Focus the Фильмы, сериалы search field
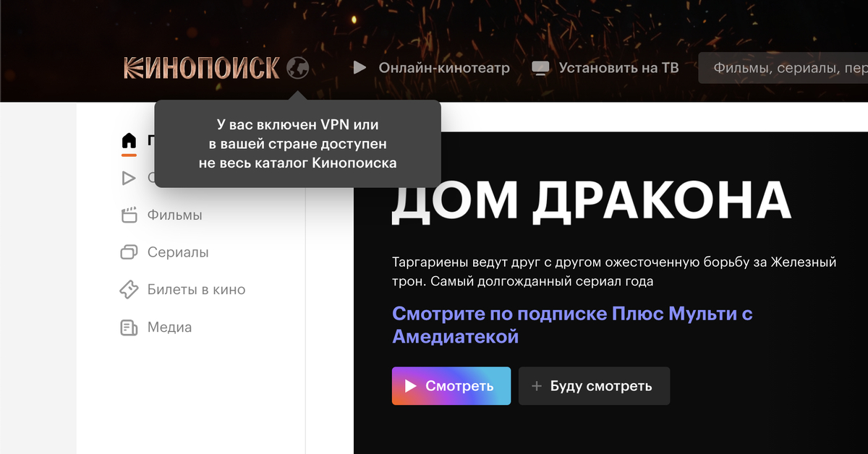This screenshot has width=868, height=454. click(x=783, y=68)
